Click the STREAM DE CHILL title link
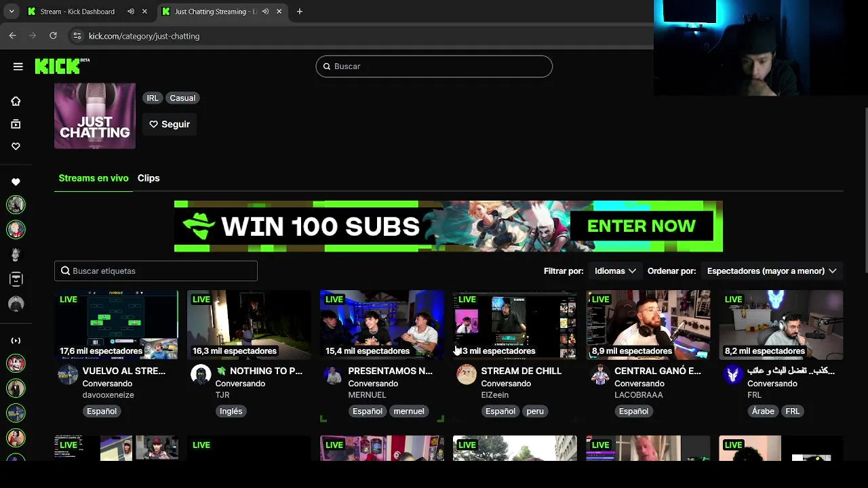The width and height of the screenshot is (868, 488). click(x=521, y=371)
